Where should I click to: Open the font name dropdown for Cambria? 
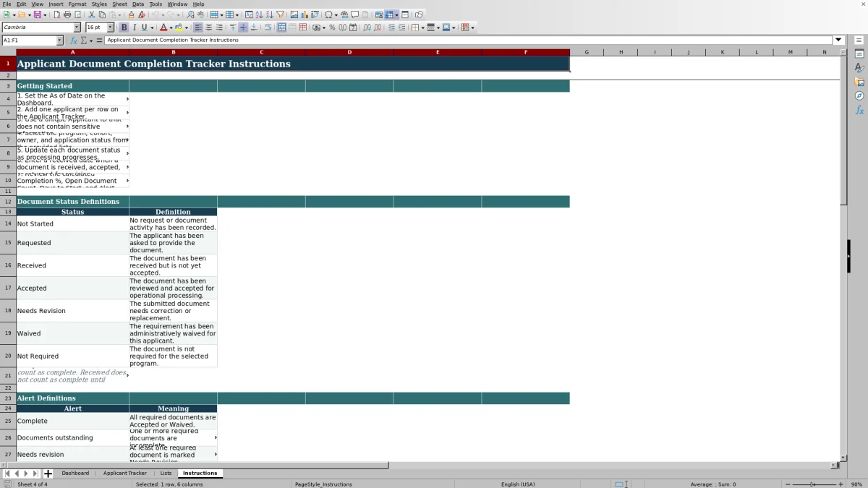point(77,27)
